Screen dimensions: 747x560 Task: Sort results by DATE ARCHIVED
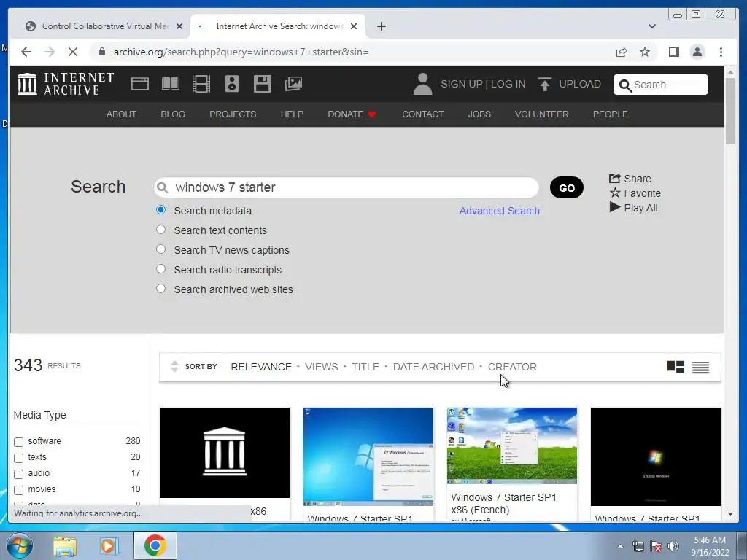433,367
